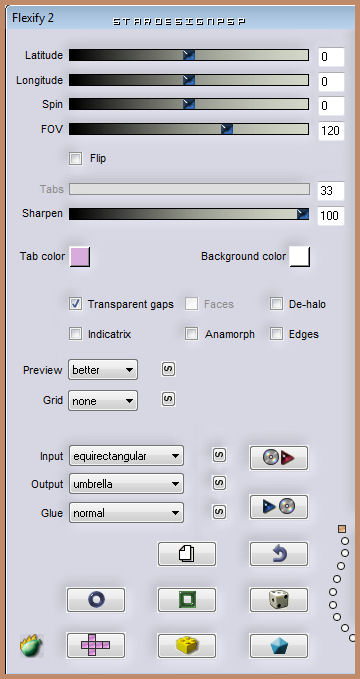Click the green square frame button
Screen dimensions: 360x679
click(187, 599)
